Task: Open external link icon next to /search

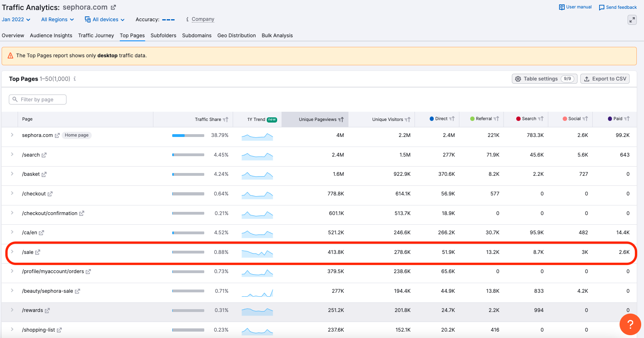Action: tap(44, 155)
